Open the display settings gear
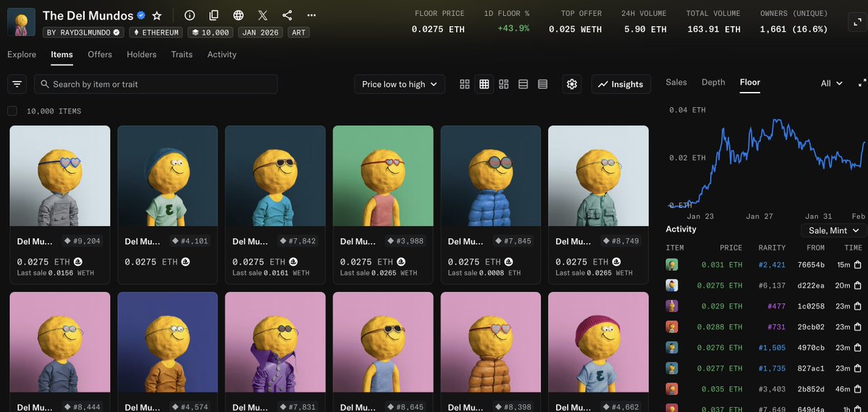This screenshot has width=868, height=412. pos(572,84)
